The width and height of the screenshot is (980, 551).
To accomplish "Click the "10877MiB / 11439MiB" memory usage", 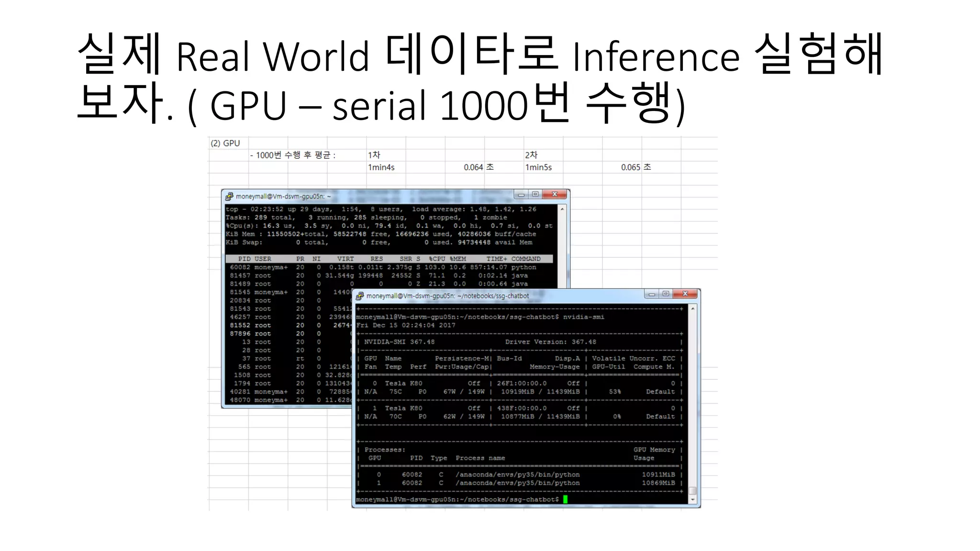I will 540,417.
